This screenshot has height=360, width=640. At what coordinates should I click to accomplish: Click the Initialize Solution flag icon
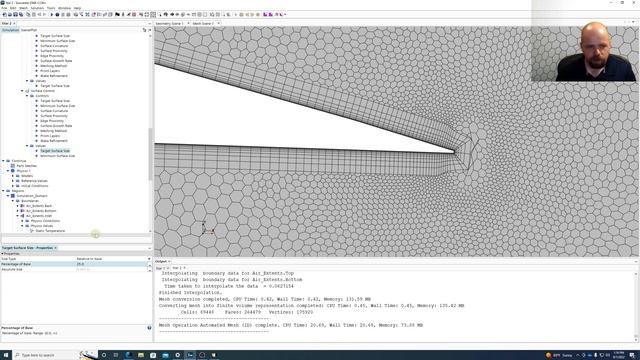coord(118,14)
